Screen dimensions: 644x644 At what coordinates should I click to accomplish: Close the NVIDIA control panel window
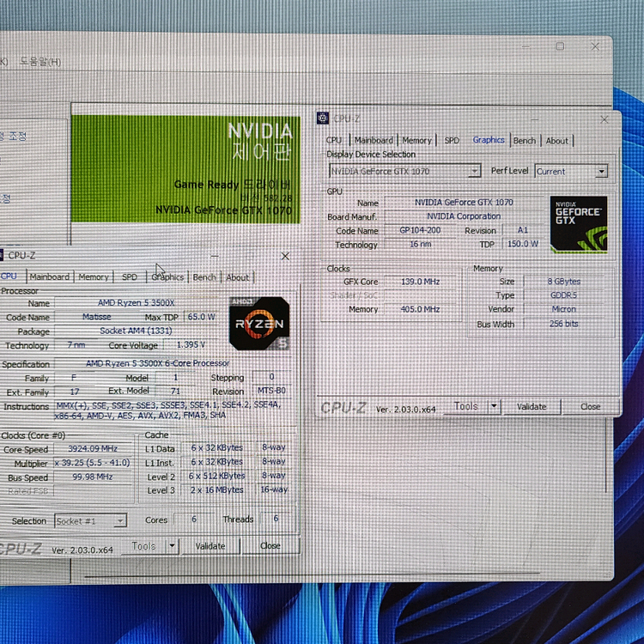[x=595, y=46]
